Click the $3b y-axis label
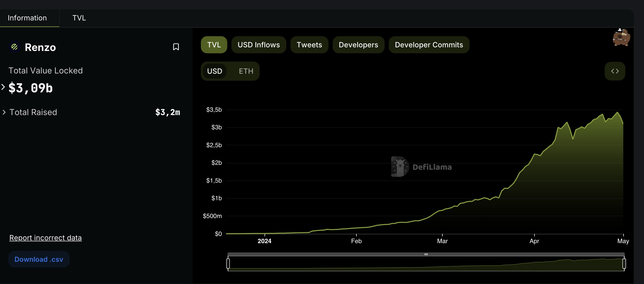This screenshot has width=644, height=284. [217, 127]
